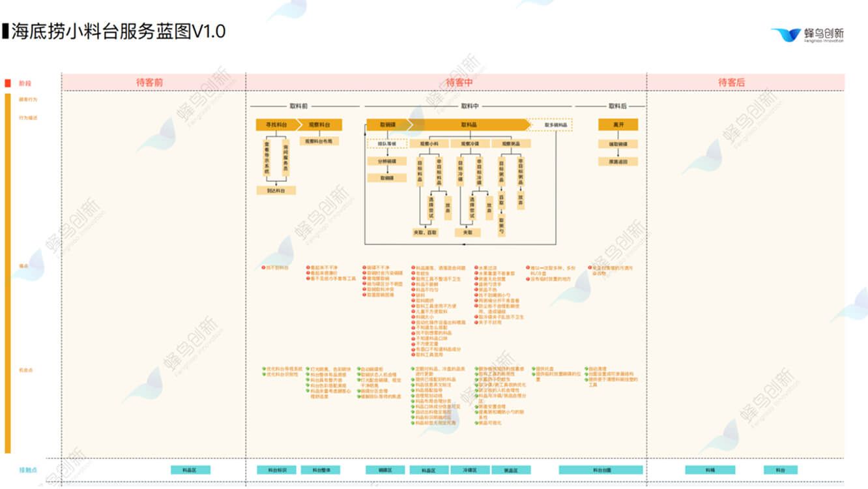This screenshot has width=868, height=489.
Task: Click the 取碗碟 step box
Action: coord(387,125)
